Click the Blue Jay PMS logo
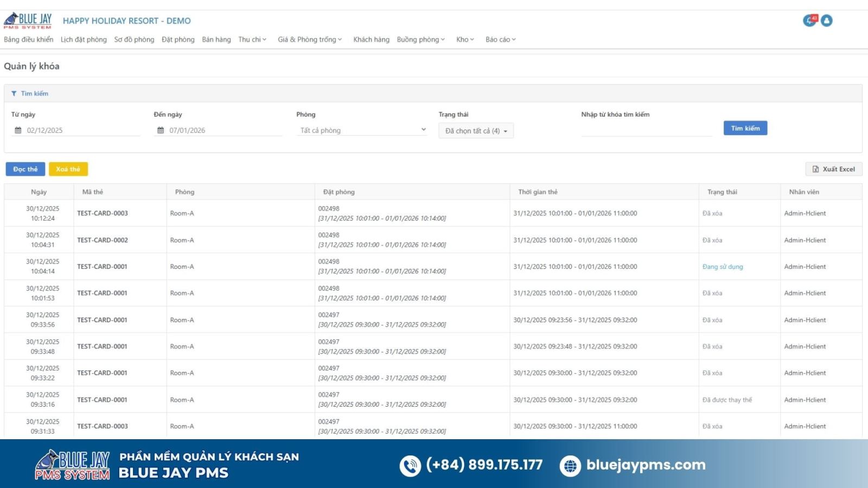This screenshot has width=868, height=488. (x=28, y=21)
